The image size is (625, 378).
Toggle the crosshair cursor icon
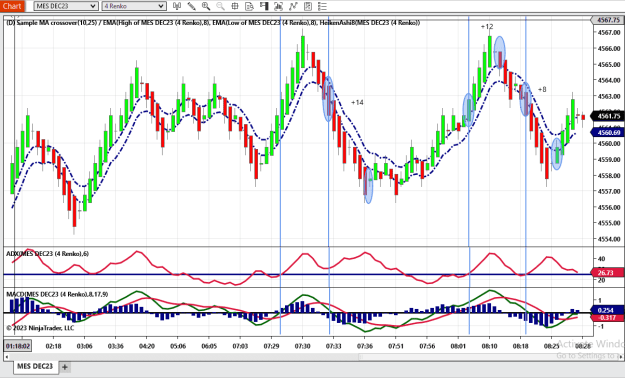point(235,6)
